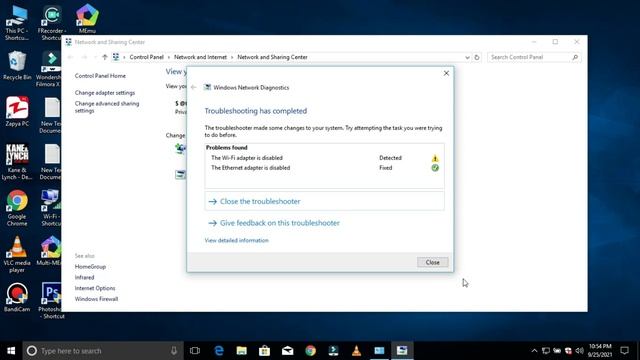Screen dimensions: 640x360
Task: Open Zapya PC desktop icon
Action: pyautogui.click(x=17, y=111)
